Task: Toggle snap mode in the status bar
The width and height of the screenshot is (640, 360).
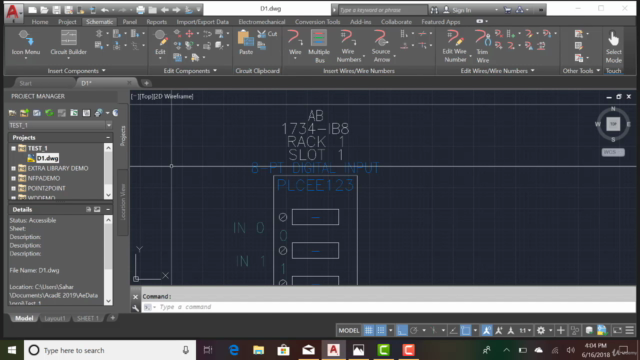Action: [381, 330]
